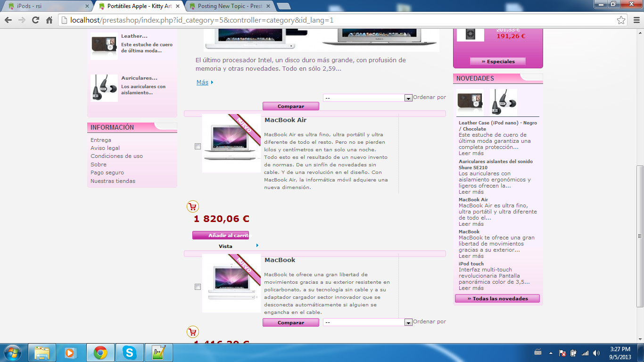Click the 'Comparar' button below the MacBook product
Image resolution: width=644 pixels, height=362 pixels.
click(291, 323)
